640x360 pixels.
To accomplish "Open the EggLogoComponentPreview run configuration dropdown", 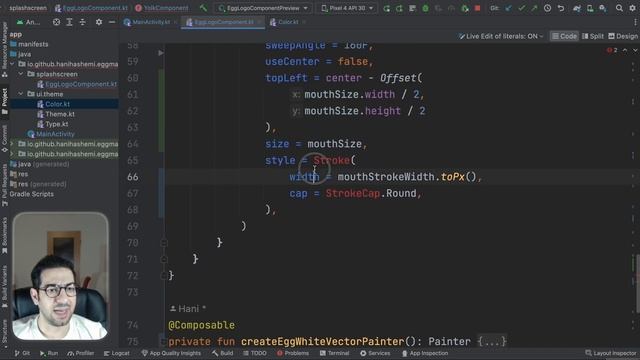I will (263, 8).
